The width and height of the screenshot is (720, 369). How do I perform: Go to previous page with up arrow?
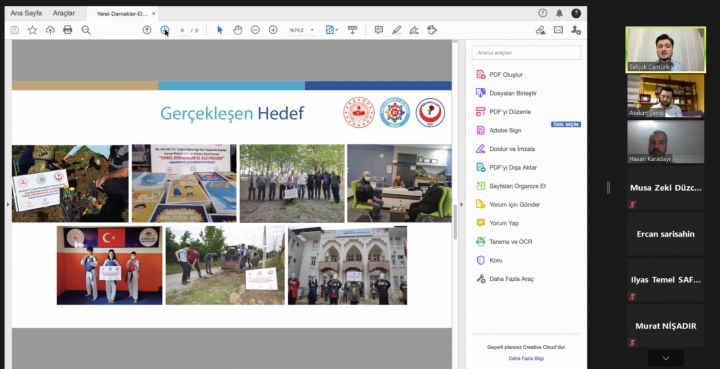(147, 30)
